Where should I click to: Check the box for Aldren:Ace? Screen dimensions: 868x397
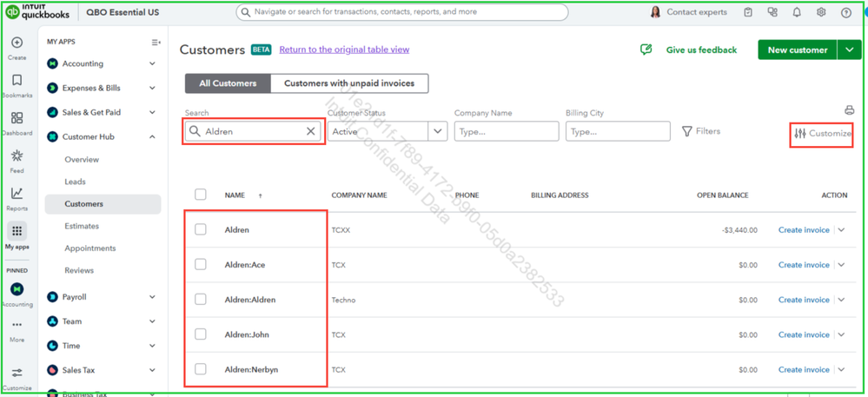click(x=201, y=264)
